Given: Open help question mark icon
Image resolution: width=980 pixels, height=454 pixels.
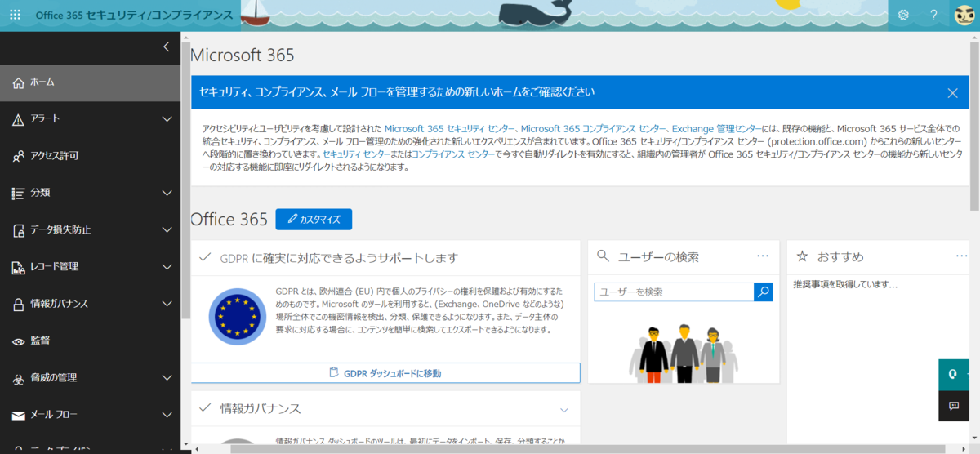Looking at the screenshot, I should pos(933,15).
